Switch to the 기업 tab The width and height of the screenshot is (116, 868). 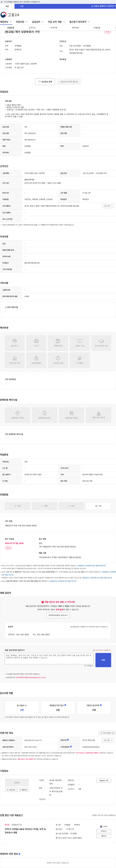point(22,6)
